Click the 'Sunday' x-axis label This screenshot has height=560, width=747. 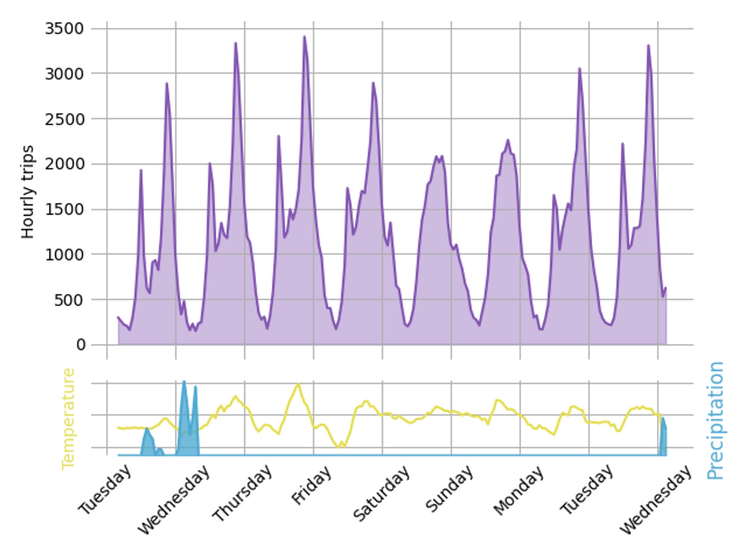coord(450,489)
